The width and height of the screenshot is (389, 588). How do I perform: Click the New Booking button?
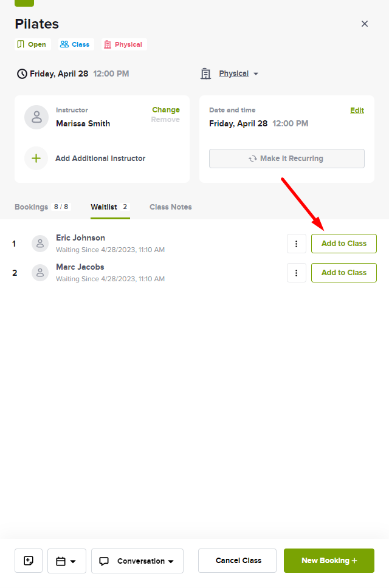point(329,561)
